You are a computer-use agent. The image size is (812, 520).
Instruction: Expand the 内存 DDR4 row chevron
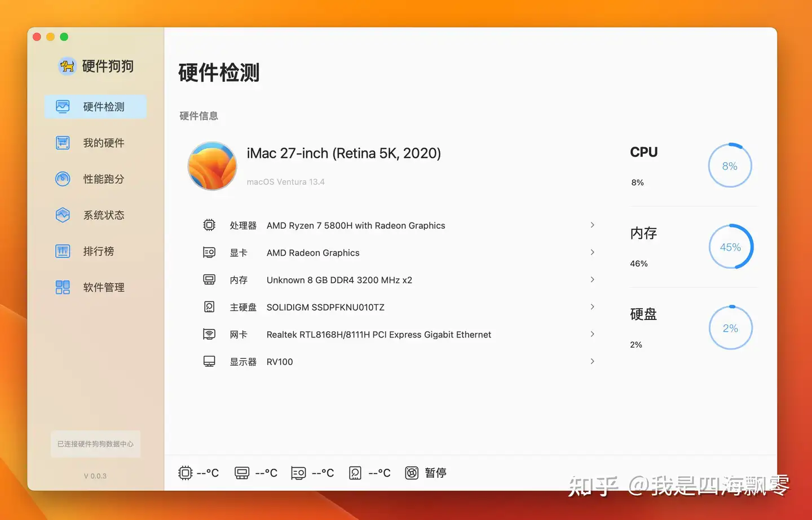[x=592, y=279]
